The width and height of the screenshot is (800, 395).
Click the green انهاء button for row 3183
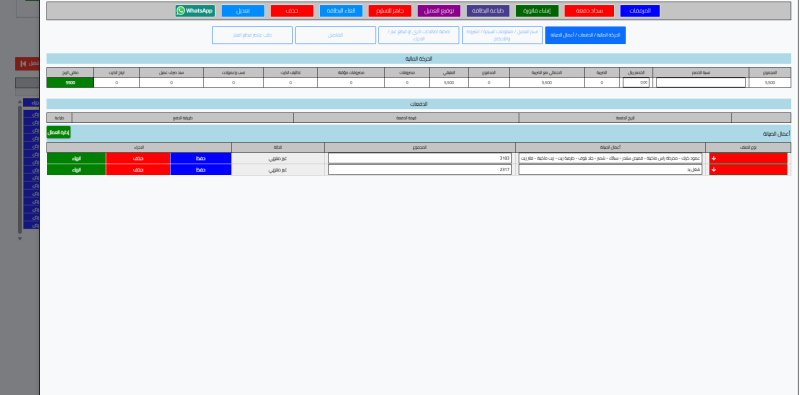click(x=77, y=158)
